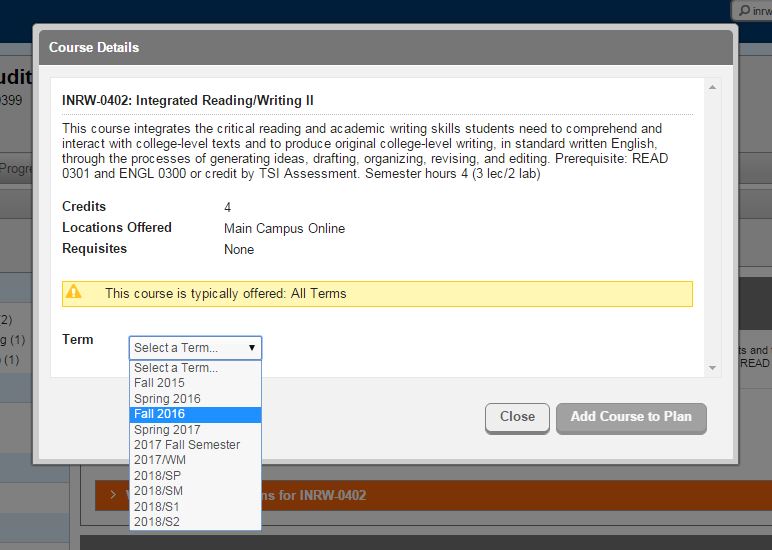Image resolution: width=772 pixels, height=550 pixels.
Task: Pick 2017 Fall Semester option
Action: [195, 445]
